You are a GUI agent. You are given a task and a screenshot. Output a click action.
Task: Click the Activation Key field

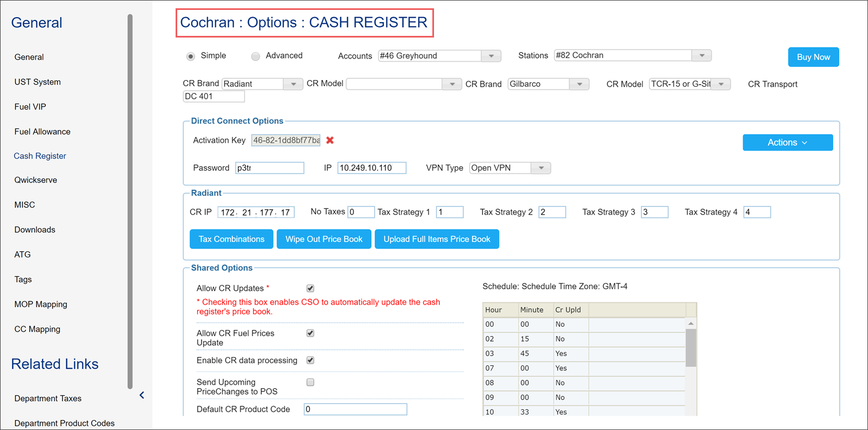point(286,140)
